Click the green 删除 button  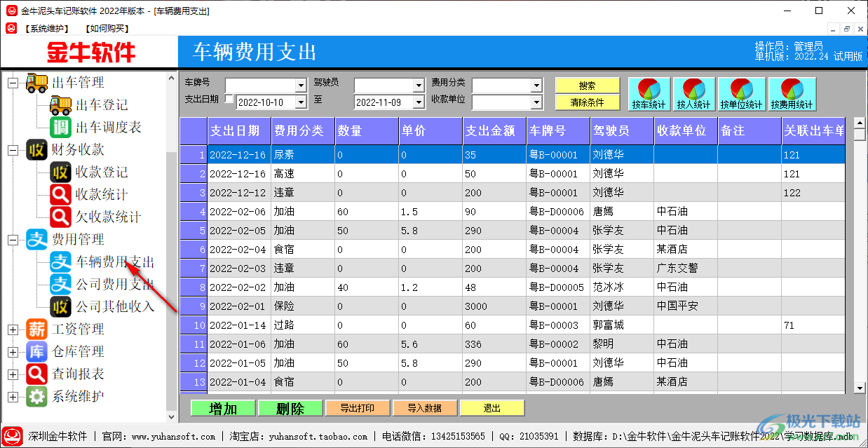tap(290, 408)
